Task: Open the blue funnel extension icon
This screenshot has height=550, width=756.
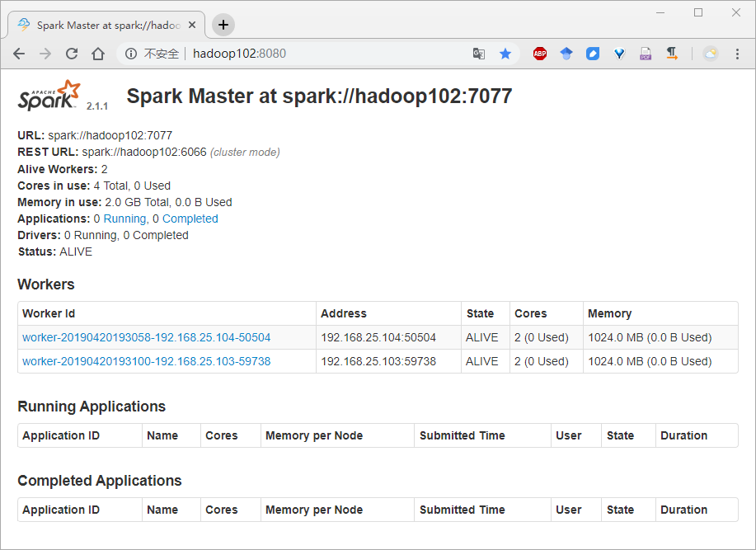Action: [x=619, y=54]
